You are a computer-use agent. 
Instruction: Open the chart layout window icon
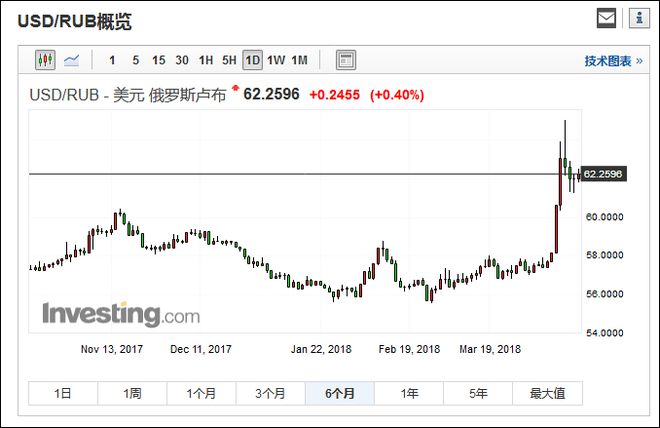346,60
